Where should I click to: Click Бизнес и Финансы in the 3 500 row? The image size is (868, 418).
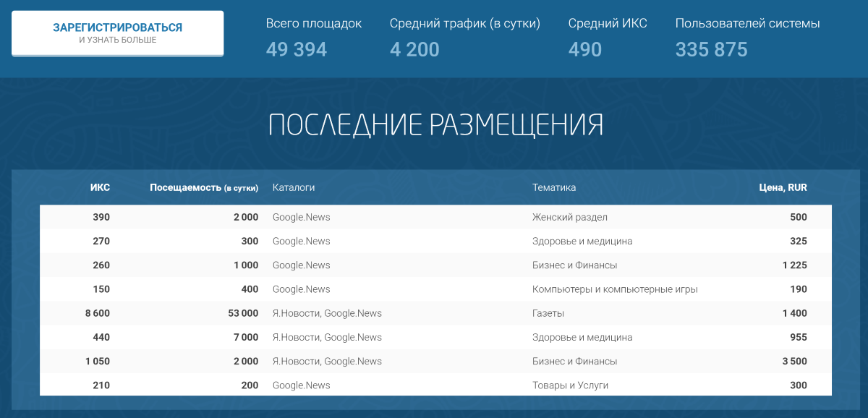click(x=574, y=361)
